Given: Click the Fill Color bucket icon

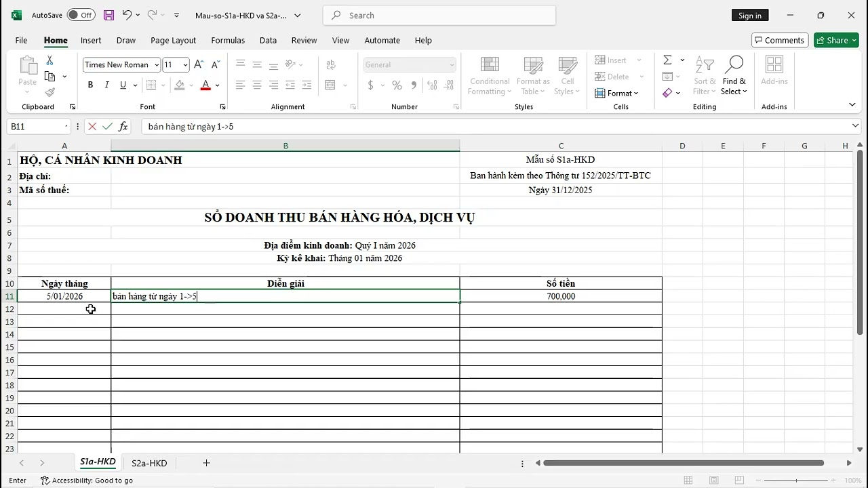Looking at the screenshot, I should pos(179,85).
